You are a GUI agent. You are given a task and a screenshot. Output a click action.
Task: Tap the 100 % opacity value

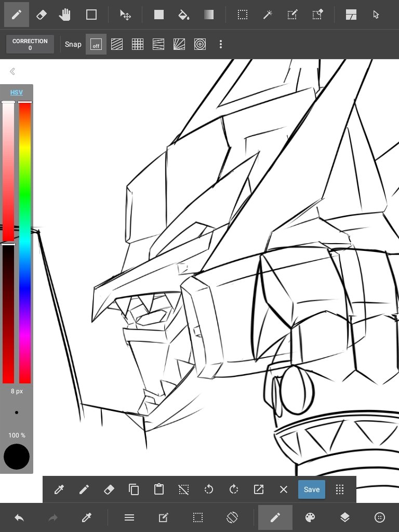click(x=17, y=435)
